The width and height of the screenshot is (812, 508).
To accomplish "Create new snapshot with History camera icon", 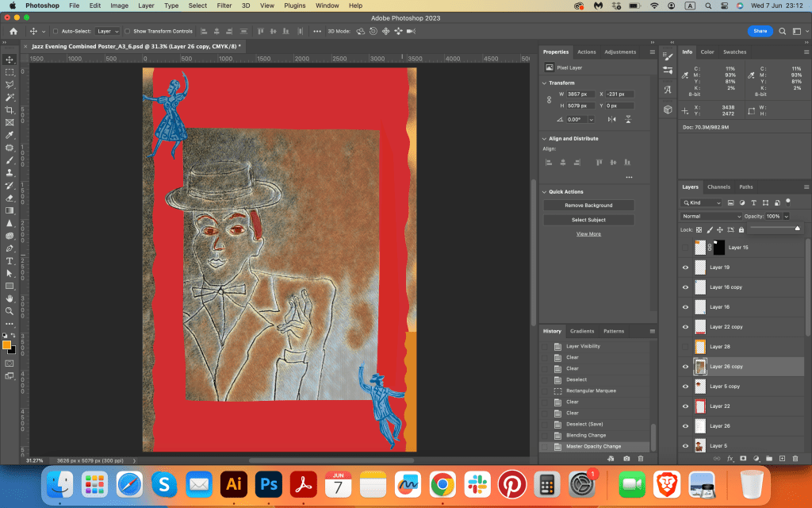I will pyautogui.click(x=627, y=458).
